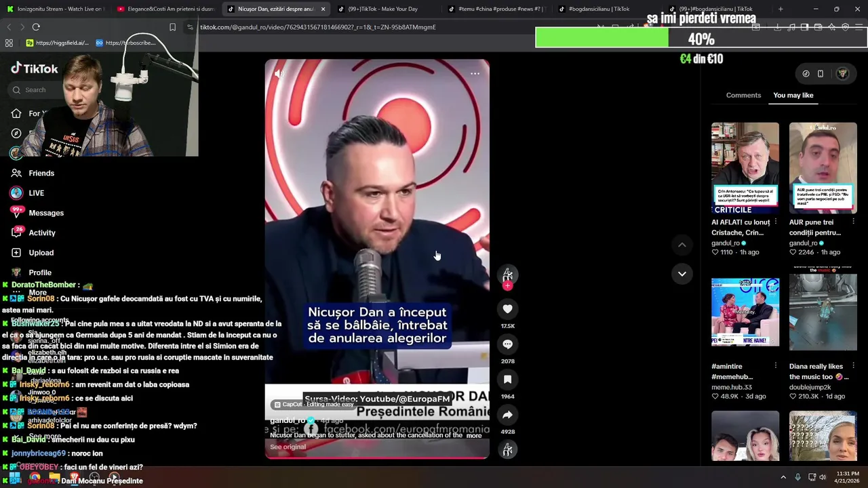Switch to the Comments tab

(x=743, y=95)
